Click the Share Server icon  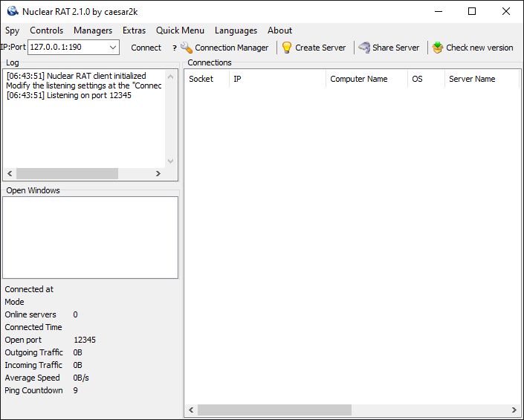364,48
